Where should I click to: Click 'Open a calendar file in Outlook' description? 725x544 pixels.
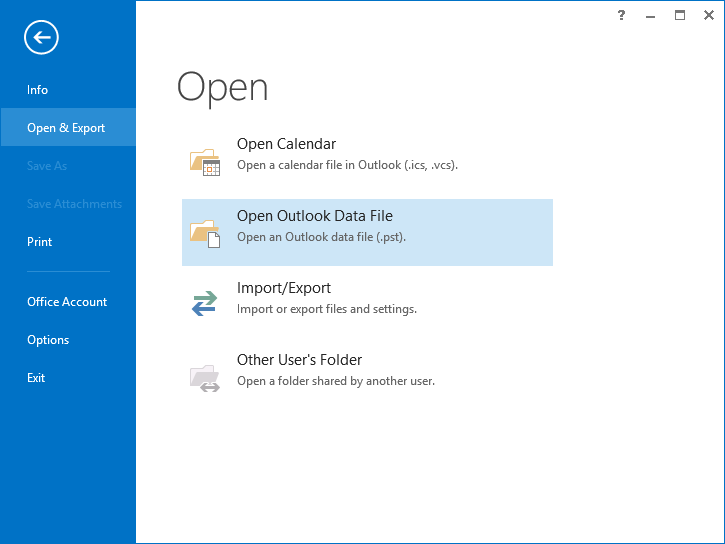click(347, 165)
